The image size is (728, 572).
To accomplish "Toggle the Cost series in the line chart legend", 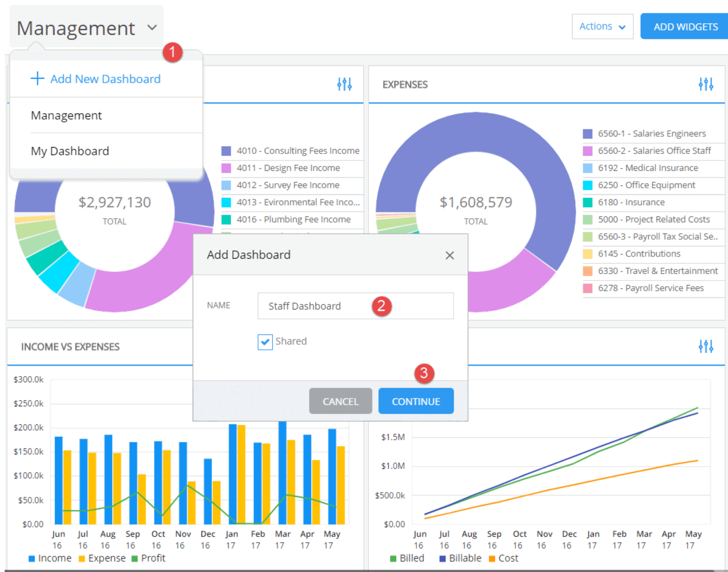I will 504,558.
